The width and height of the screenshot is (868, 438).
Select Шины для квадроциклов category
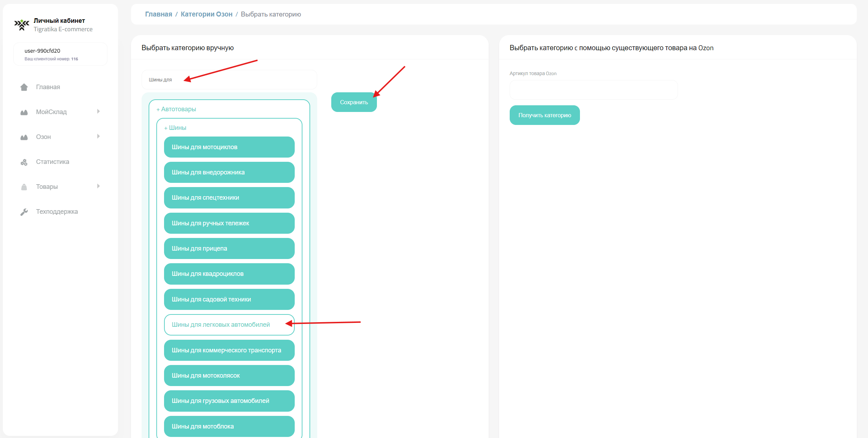(x=229, y=274)
